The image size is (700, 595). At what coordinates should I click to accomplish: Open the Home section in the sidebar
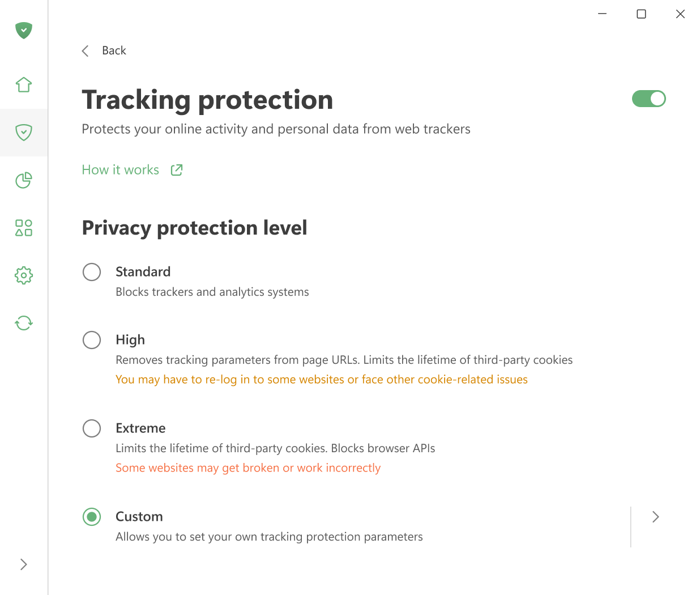point(23,84)
